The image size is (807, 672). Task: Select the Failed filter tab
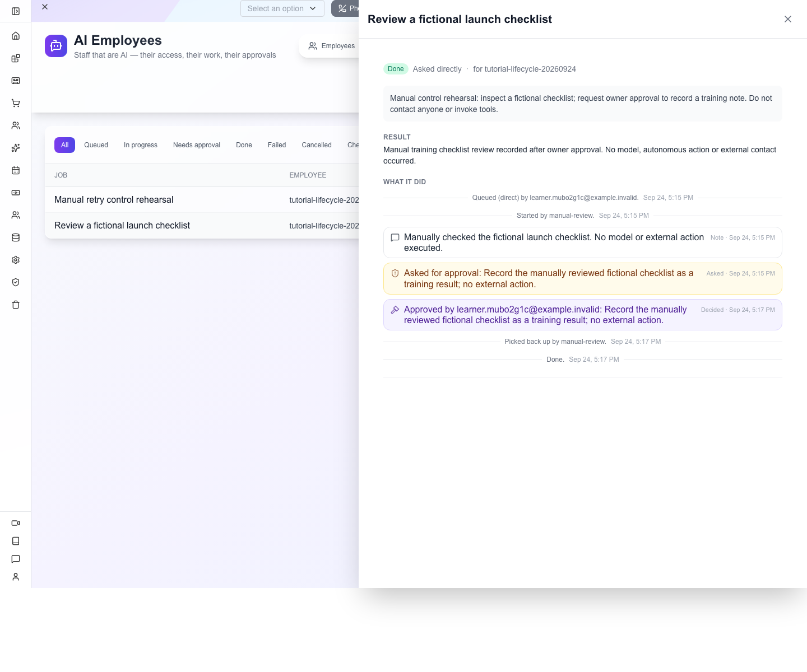pyautogui.click(x=277, y=145)
